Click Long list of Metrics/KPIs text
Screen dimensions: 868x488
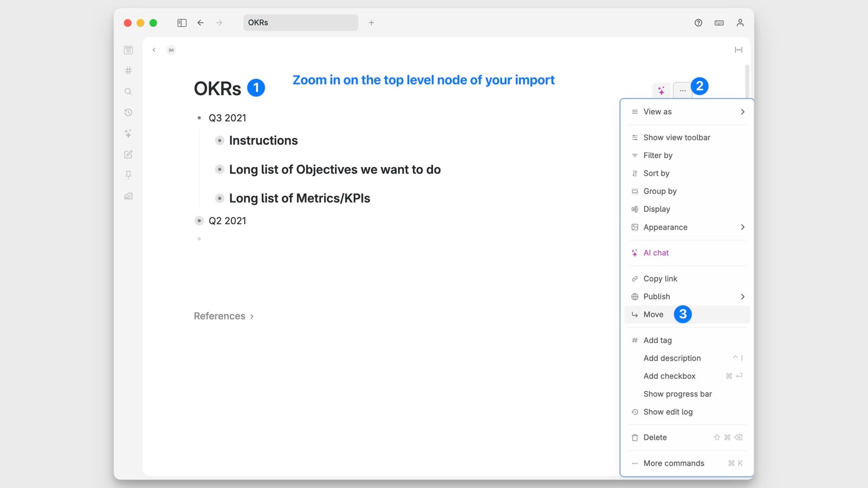coord(299,198)
